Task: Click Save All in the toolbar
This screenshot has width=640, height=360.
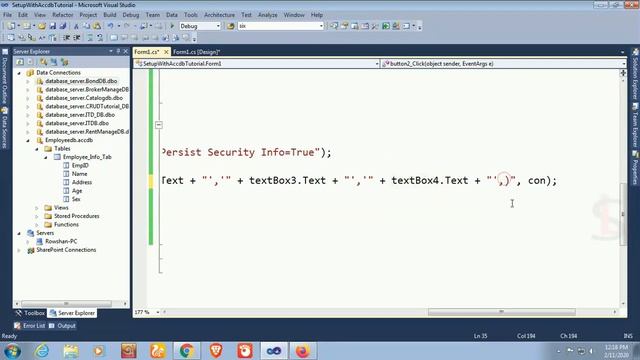Action: click(x=62, y=26)
